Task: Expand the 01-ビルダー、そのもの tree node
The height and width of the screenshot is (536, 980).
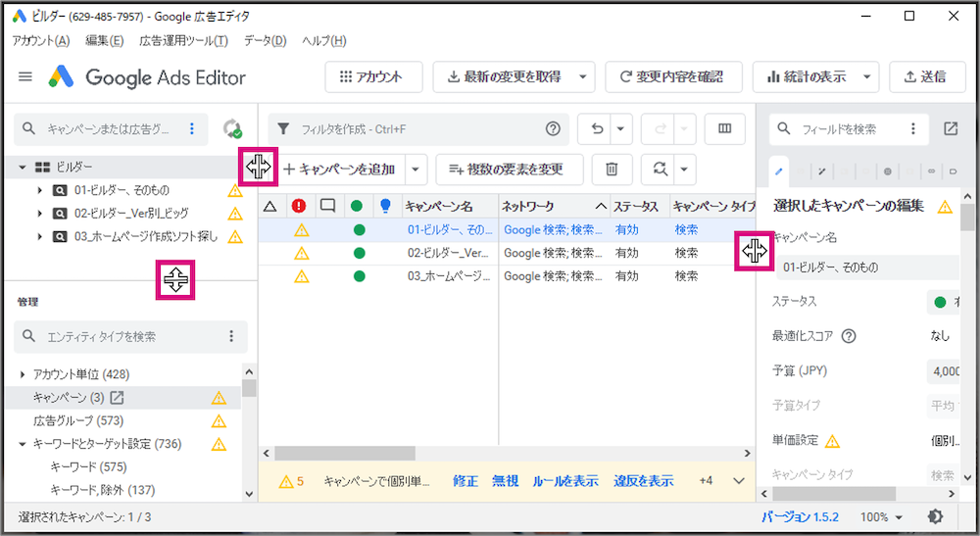Action: (39, 190)
